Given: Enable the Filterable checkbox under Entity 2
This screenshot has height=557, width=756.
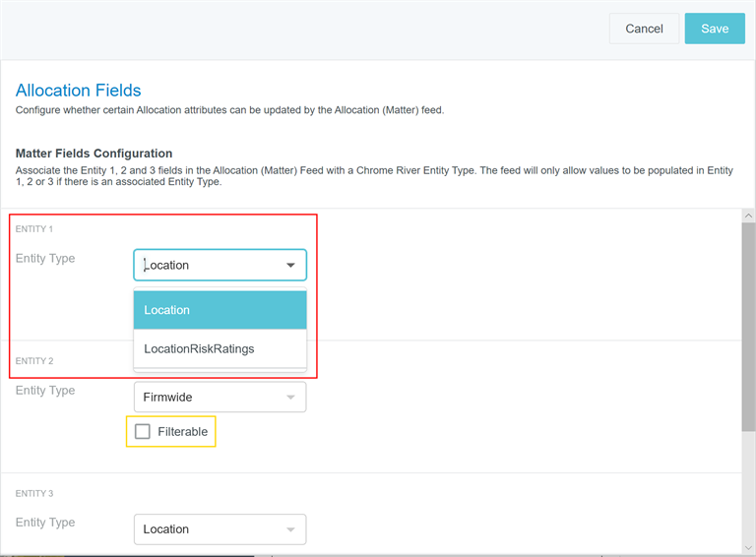Looking at the screenshot, I should point(143,431).
